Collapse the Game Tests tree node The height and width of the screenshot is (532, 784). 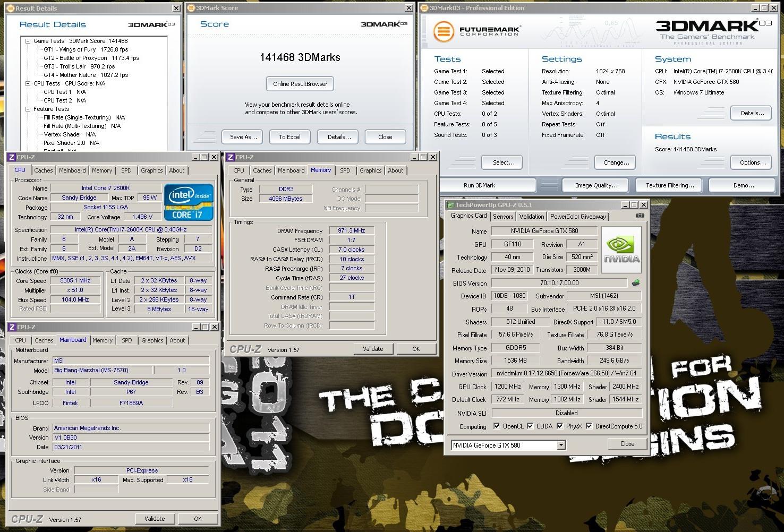pos(28,41)
